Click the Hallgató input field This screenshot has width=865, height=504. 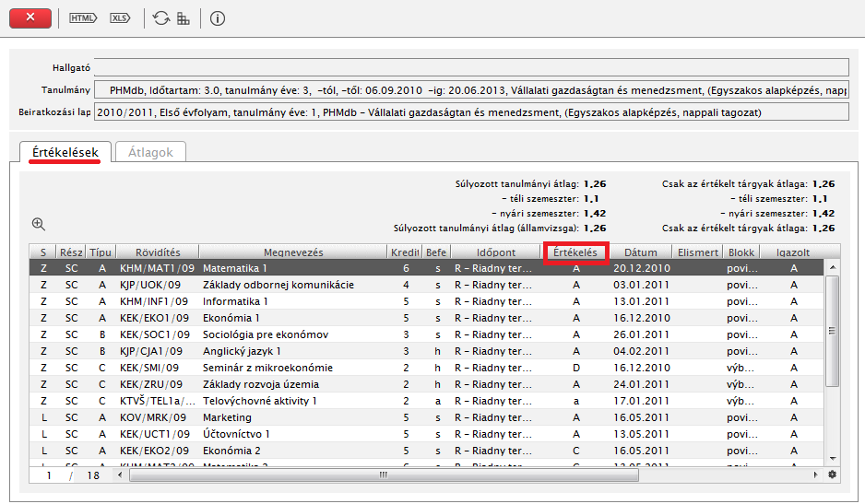pos(470,67)
